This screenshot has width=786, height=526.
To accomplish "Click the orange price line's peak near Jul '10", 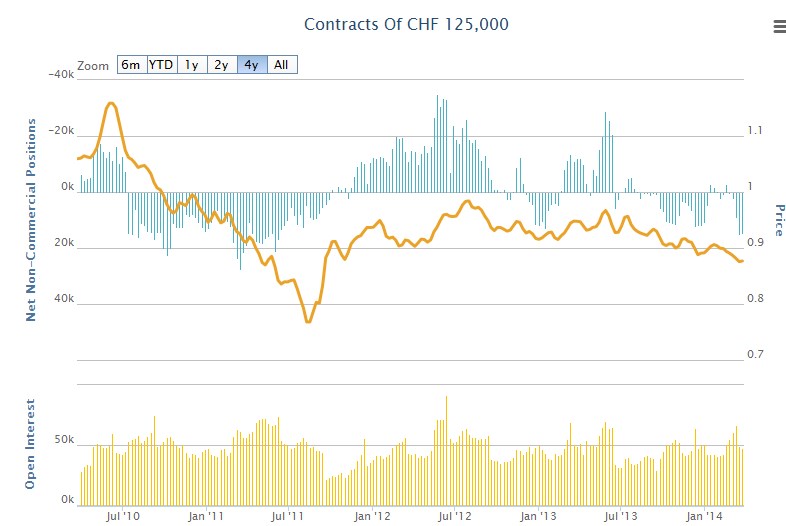I will [x=111, y=103].
